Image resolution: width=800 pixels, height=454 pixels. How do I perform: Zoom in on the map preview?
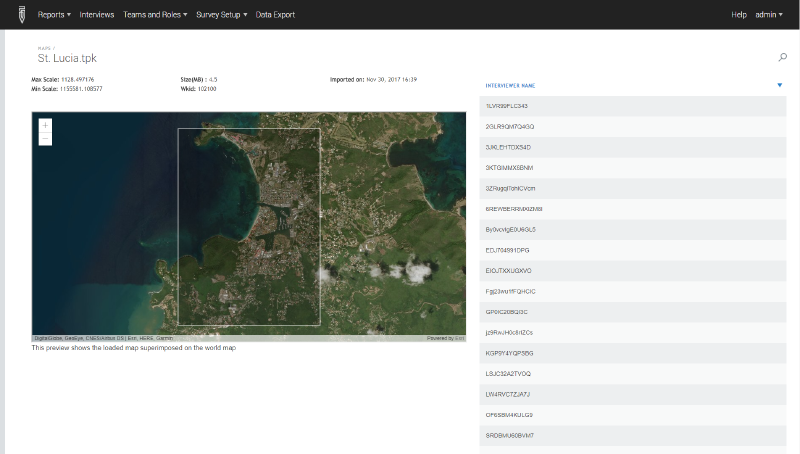[45, 126]
